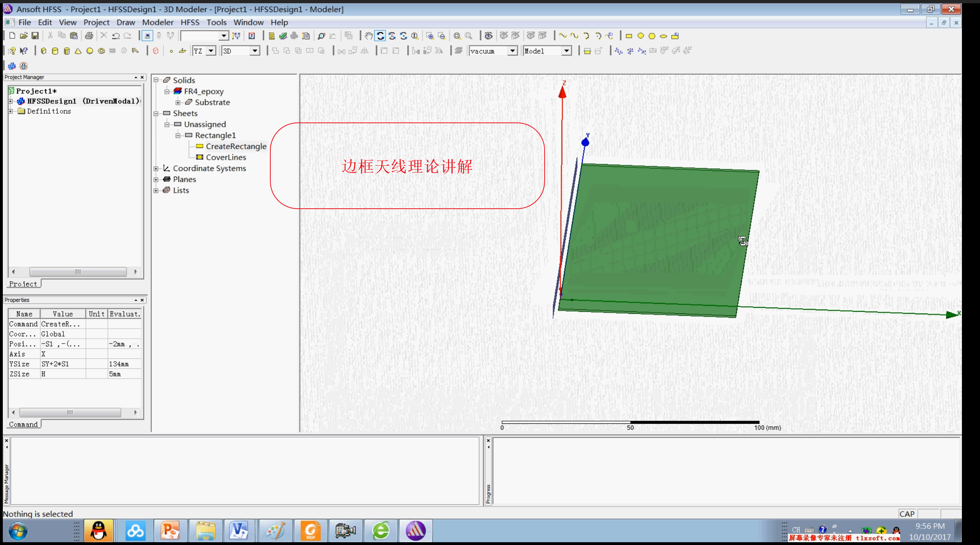Select the FR4_epoxy material node

(x=204, y=92)
